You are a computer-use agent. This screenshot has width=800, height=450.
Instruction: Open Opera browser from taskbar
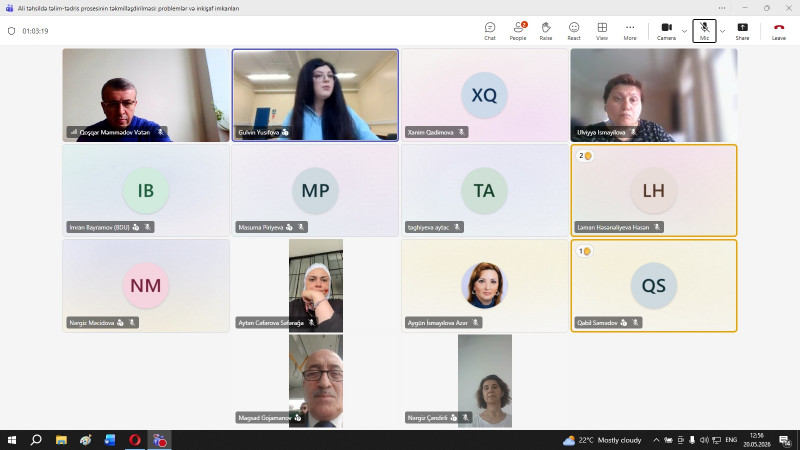135,440
